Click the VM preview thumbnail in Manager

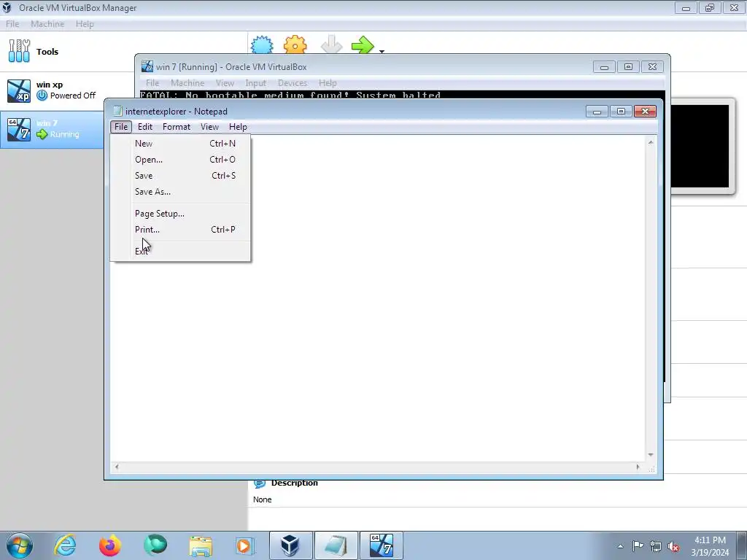[x=700, y=146]
